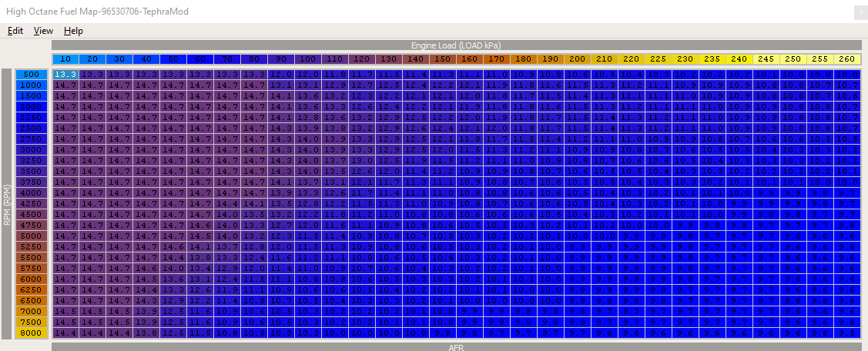
Task: Click the 260 kPa load column header
Action: point(846,59)
